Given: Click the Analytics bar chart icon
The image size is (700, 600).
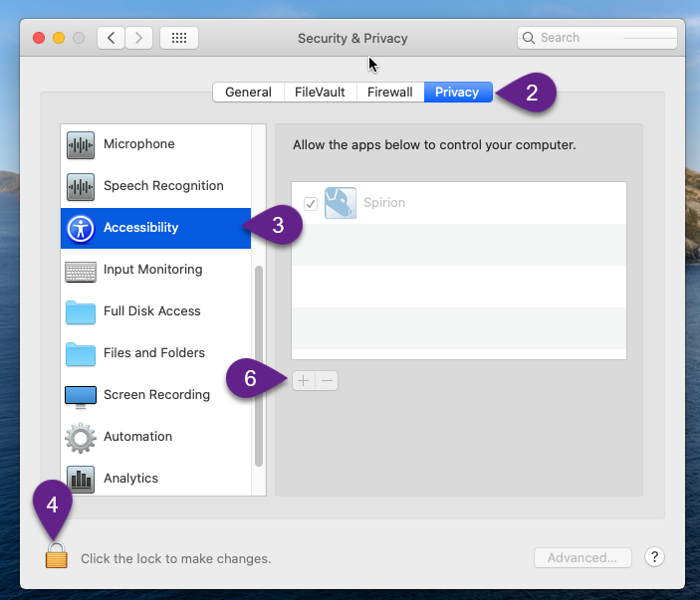Looking at the screenshot, I should (81, 480).
